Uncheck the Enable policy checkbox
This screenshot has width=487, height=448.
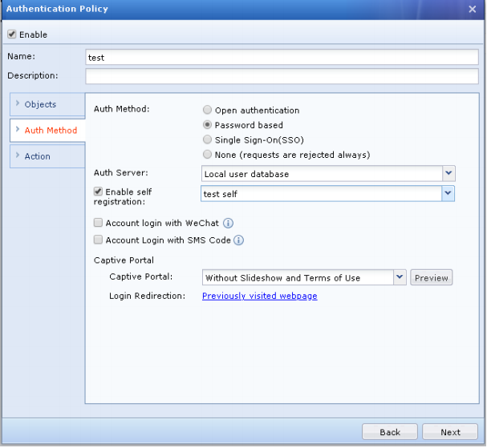(x=12, y=34)
